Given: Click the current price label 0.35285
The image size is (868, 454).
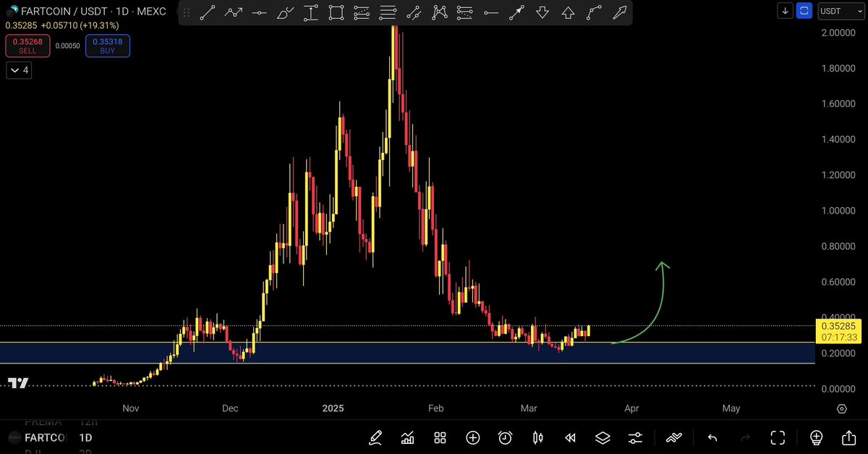Looking at the screenshot, I should click(839, 326).
